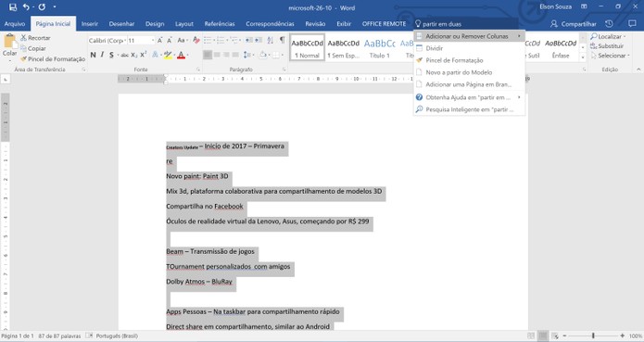Click the sort A-Z icon
Screen dimensions: 644x342
[x=270, y=40]
